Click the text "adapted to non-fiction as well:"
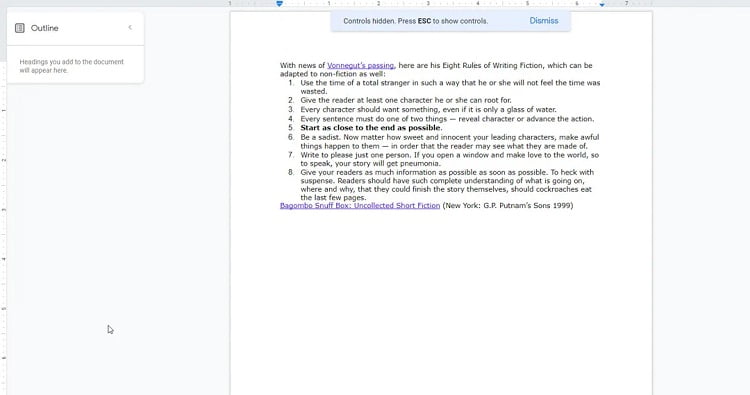 (332, 74)
